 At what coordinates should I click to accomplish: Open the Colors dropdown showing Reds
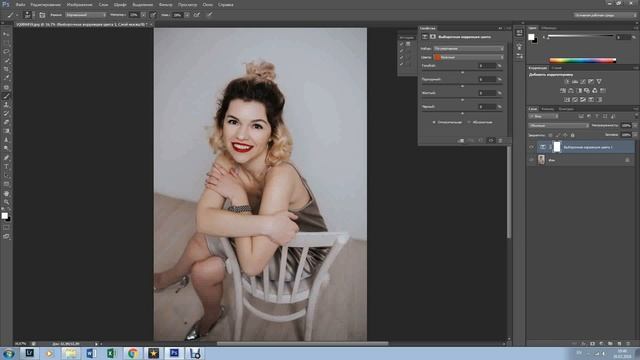[x=469, y=57]
